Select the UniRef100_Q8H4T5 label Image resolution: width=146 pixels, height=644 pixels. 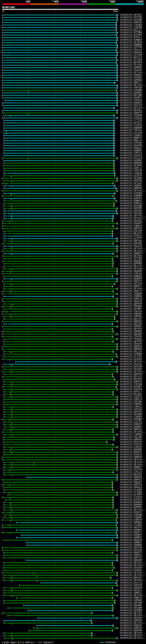tap(131, 113)
